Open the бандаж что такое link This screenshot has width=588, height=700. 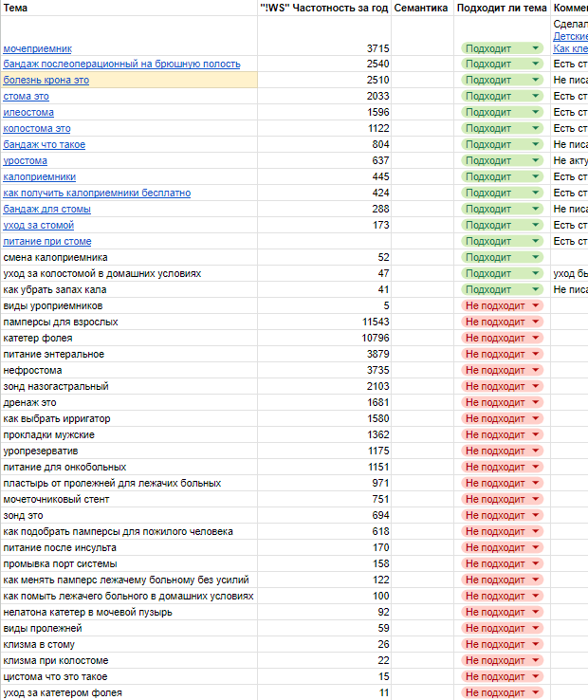(45, 144)
